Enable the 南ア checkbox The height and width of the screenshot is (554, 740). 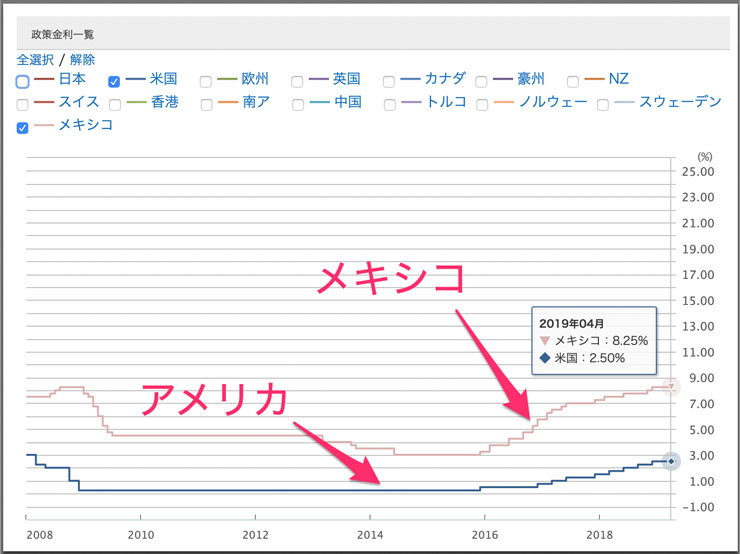click(x=206, y=105)
